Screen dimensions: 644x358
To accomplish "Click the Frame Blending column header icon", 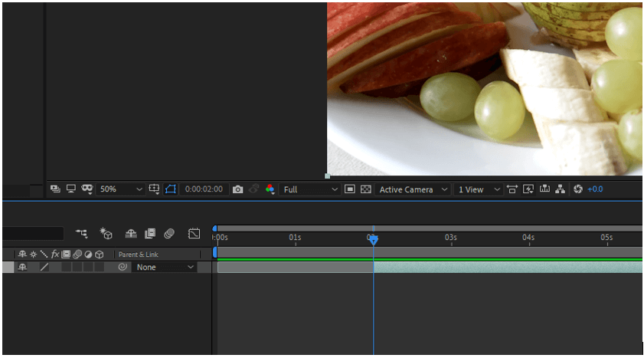I will [66, 255].
